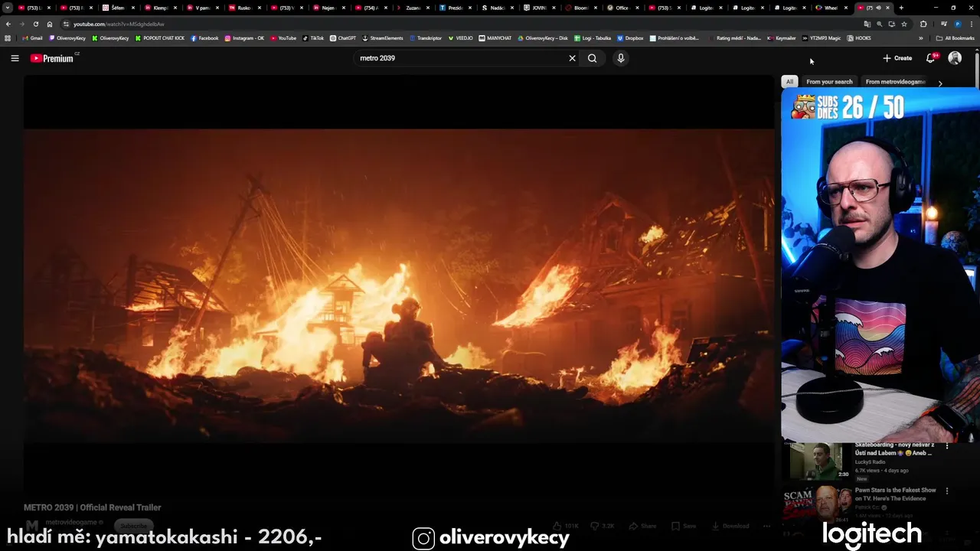Open StreamElements bookmark
Image resolution: width=980 pixels, height=551 pixels.
pos(383,38)
